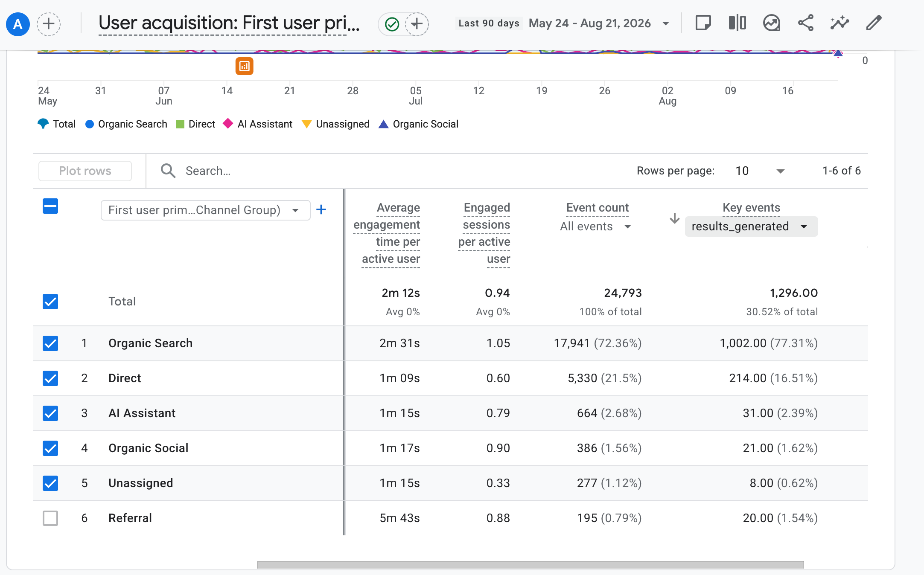Sort by Engaged sessions per active user column
The width and height of the screenshot is (924, 575).
pos(484,233)
